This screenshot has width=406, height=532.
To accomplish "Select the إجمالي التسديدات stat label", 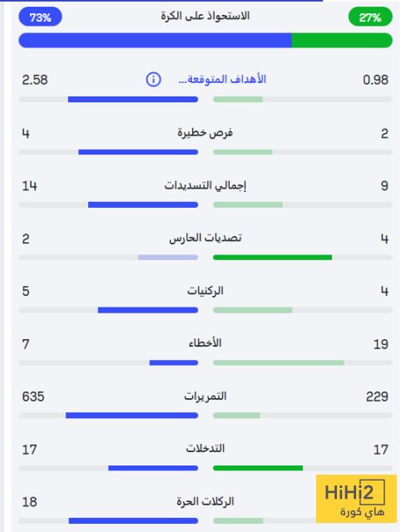I will [205, 185].
